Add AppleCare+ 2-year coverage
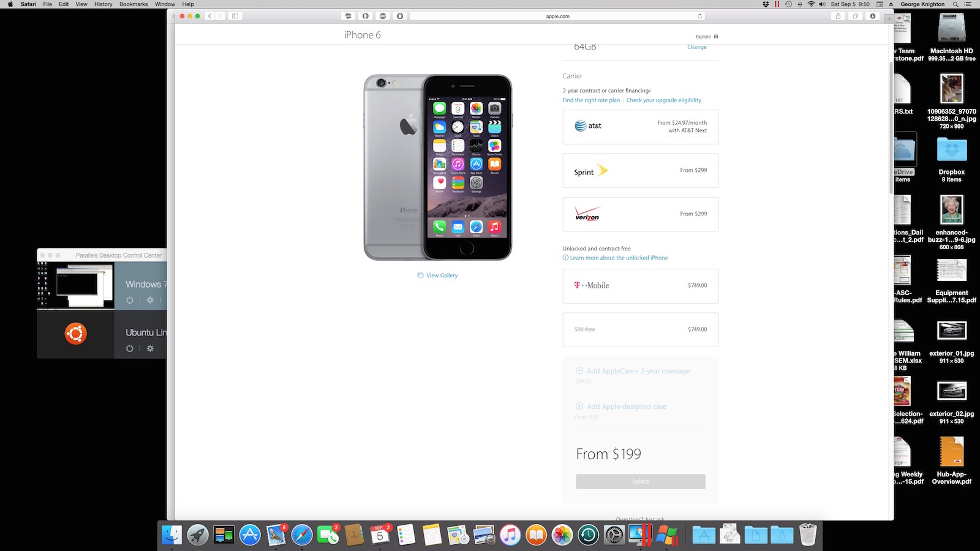Viewport: 980px width, 551px height. (x=633, y=371)
